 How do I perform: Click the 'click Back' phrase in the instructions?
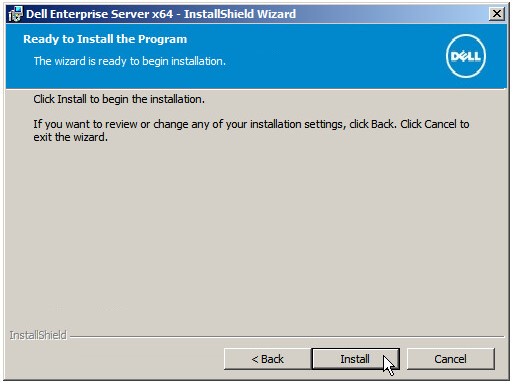point(372,124)
